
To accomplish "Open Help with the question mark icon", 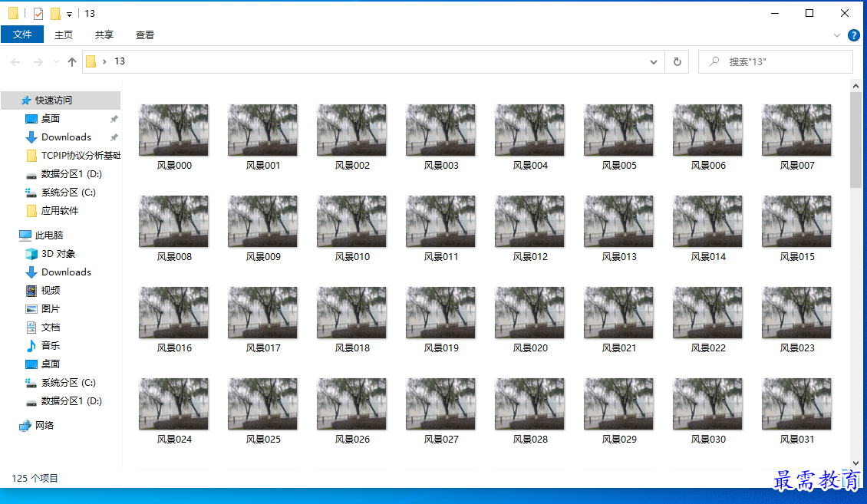I will 854,35.
